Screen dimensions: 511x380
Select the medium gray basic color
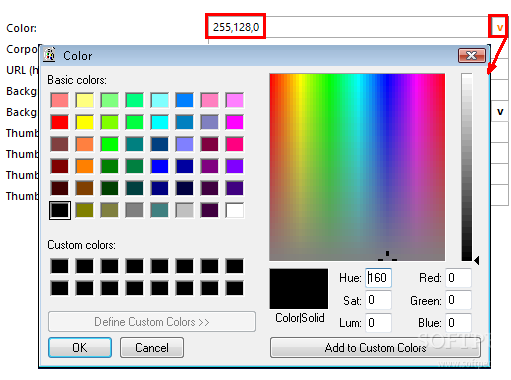pyautogui.click(x=135, y=210)
